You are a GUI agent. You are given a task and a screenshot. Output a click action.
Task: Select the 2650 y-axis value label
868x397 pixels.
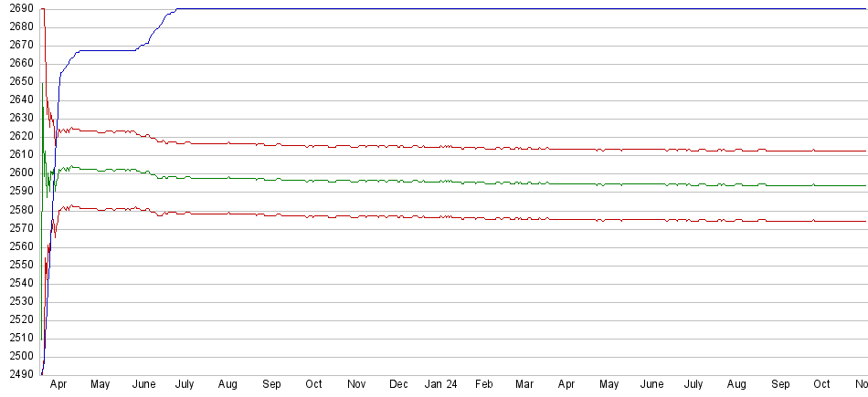pyautogui.click(x=17, y=81)
